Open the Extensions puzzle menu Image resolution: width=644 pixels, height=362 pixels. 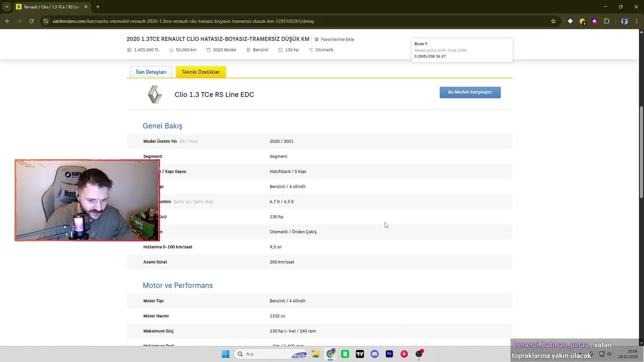coord(606,21)
